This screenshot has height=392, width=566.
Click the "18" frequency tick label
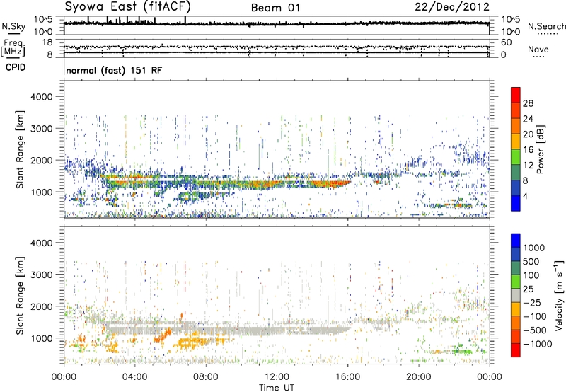47,42
